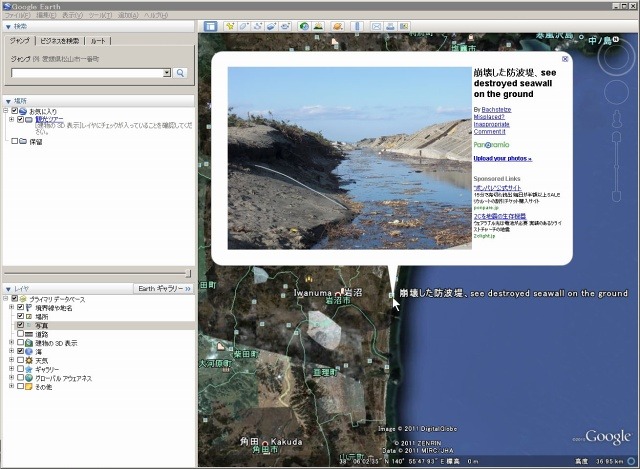Open the ファイル(F) menu

(x=17, y=15)
